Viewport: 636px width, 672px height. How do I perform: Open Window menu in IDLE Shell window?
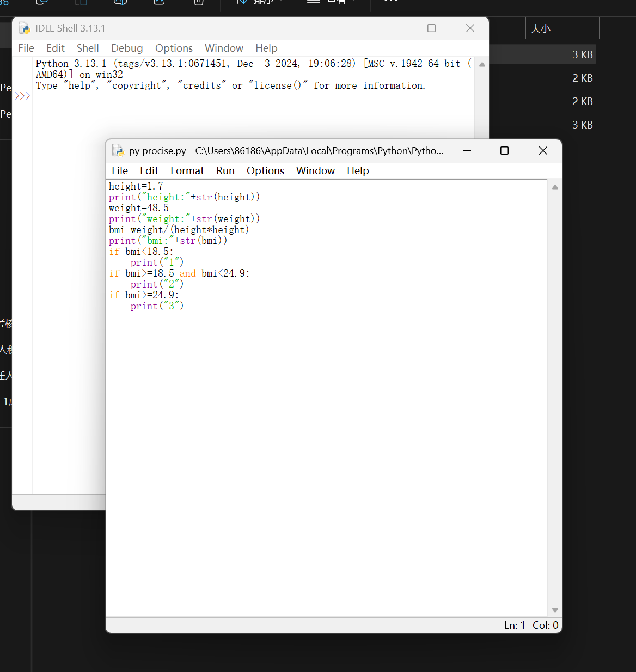(224, 48)
